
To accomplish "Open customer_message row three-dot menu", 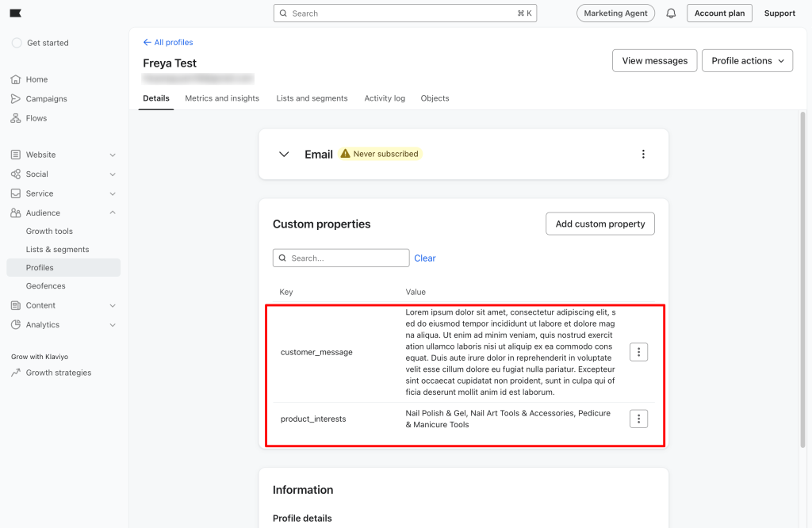I will pos(638,352).
